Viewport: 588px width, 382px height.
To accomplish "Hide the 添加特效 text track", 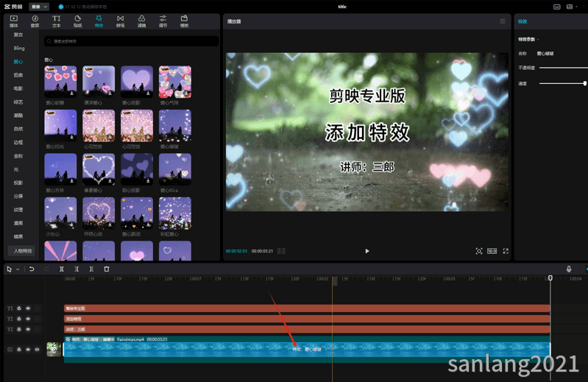I will [28, 319].
